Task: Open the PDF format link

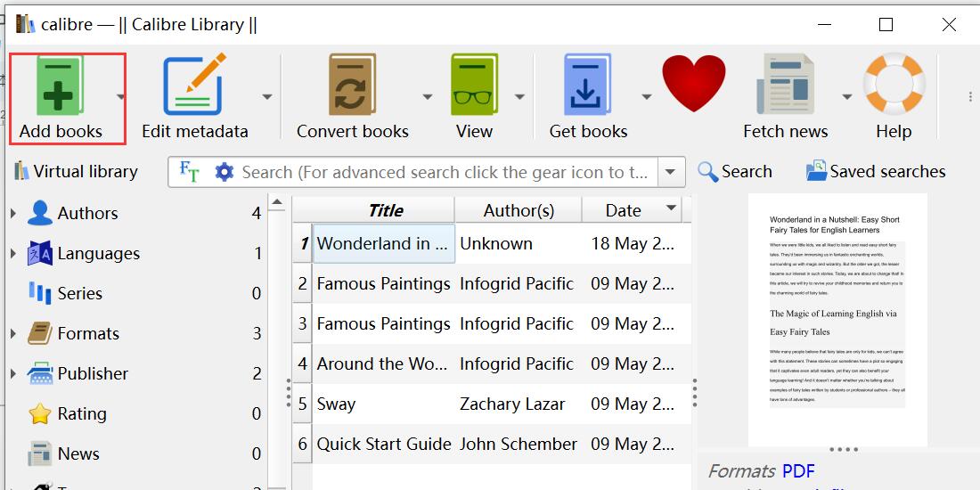Action: [798, 471]
